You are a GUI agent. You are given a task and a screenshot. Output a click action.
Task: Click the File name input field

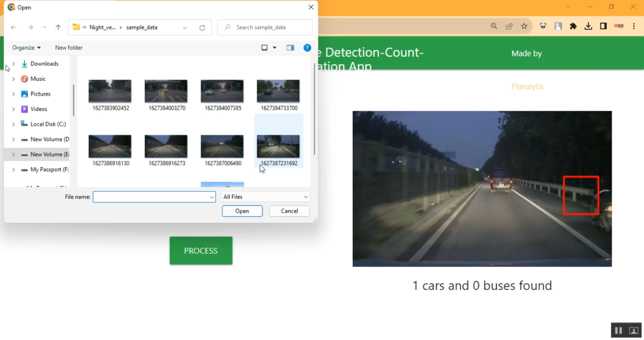point(151,197)
